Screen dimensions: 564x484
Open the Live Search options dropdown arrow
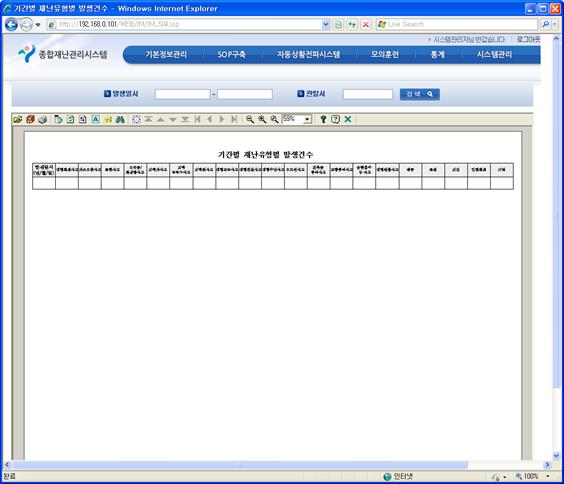tap(555, 24)
